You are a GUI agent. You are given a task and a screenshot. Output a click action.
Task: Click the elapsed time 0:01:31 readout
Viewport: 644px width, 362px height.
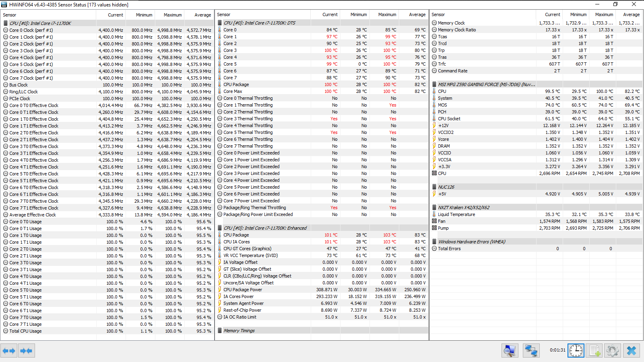coord(557,350)
